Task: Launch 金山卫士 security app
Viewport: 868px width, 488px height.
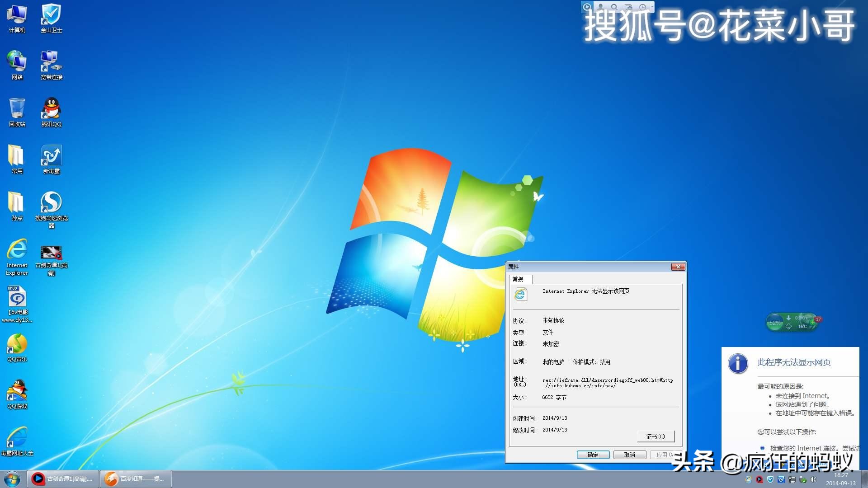Action: (x=51, y=17)
